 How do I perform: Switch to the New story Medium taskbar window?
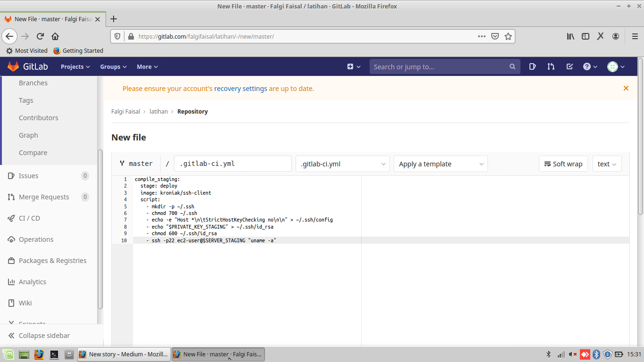point(124,354)
